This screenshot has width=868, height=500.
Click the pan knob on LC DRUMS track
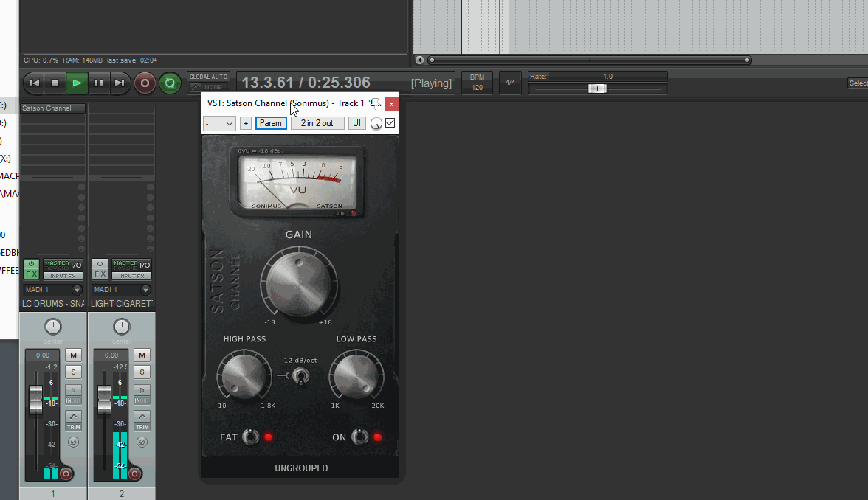click(53, 326)
